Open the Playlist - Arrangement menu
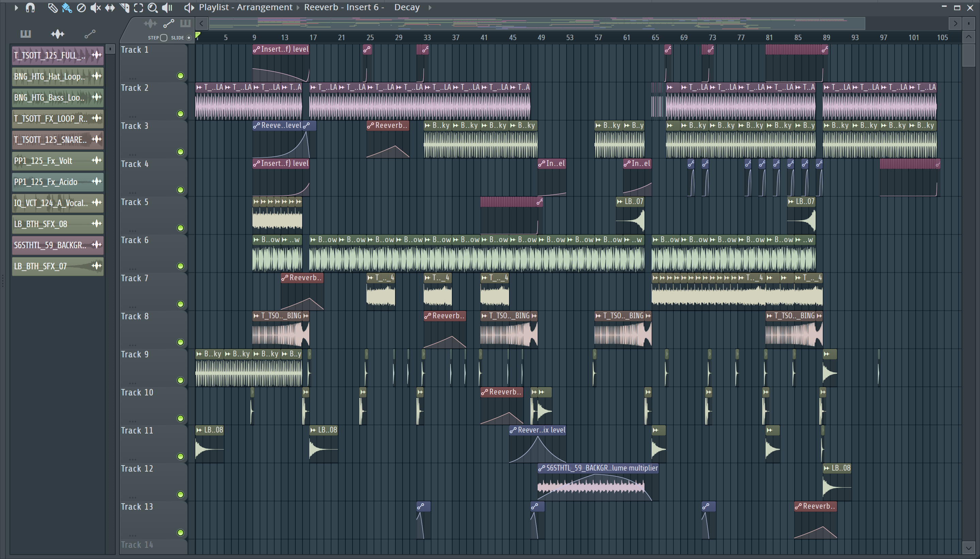 coord(245,7)
